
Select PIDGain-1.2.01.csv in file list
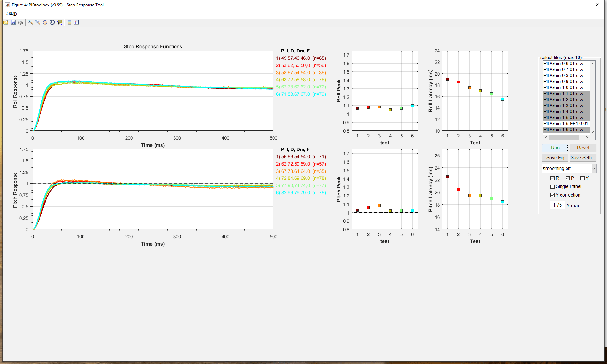click(x=566, y=100)
